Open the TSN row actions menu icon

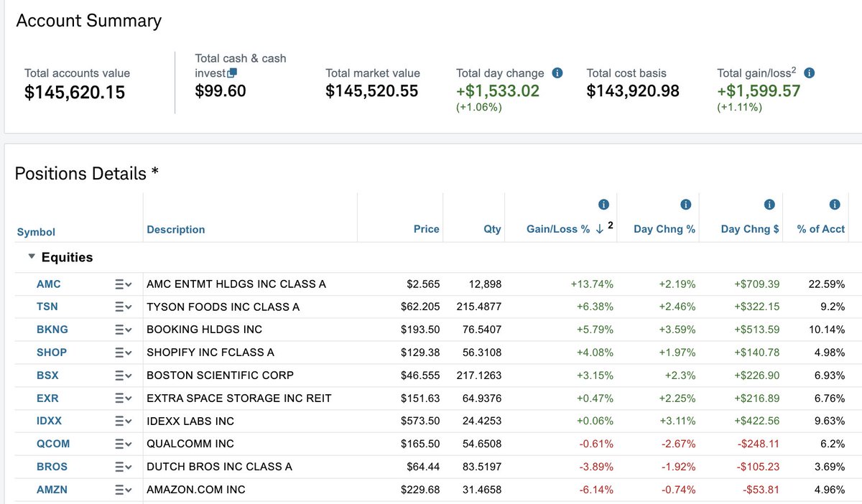pos(123,307)
